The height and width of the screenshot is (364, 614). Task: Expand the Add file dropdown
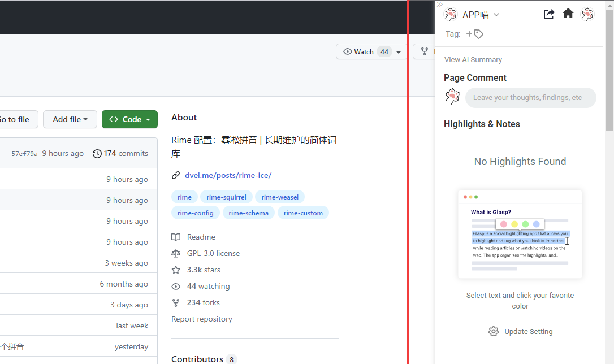tap(70, 119)
